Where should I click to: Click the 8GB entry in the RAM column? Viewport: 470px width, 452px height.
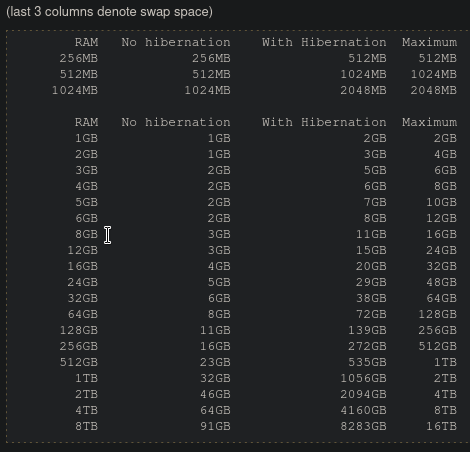coord(86,234)
